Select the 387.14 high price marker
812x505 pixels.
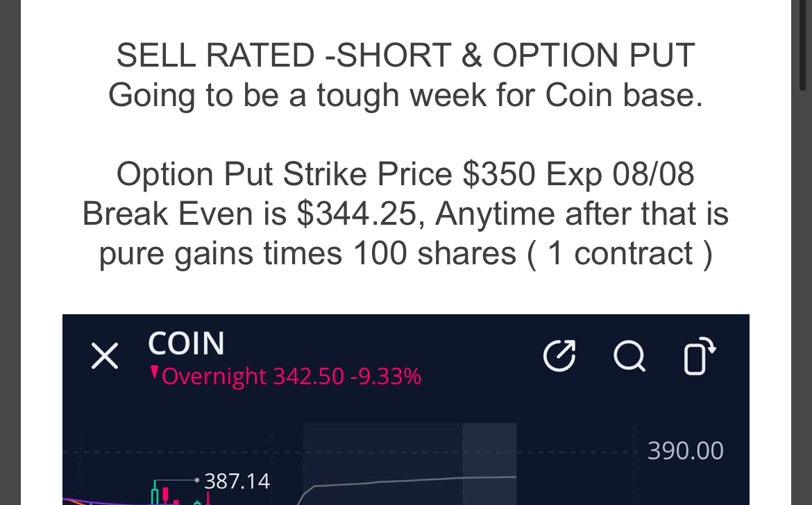click(237, 481)
